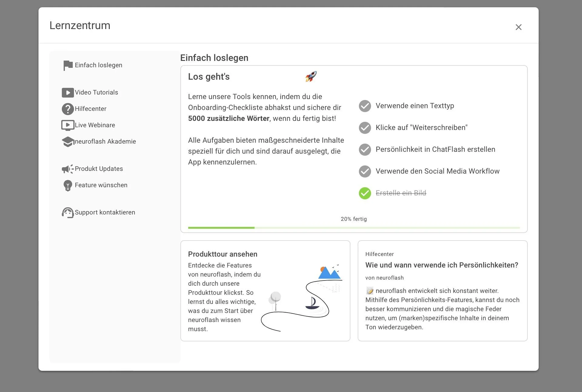Viewport: 582px width, 392px height.
Task: Open the Produkttour ansehen card
Action: 222,254
